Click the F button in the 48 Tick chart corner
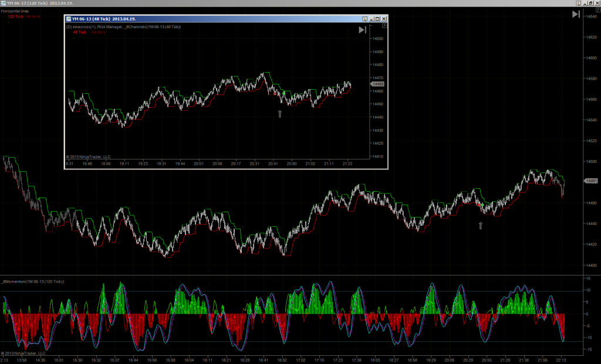Image resolution: width=601 pixels, height=364 pixels. pos(384,25)
